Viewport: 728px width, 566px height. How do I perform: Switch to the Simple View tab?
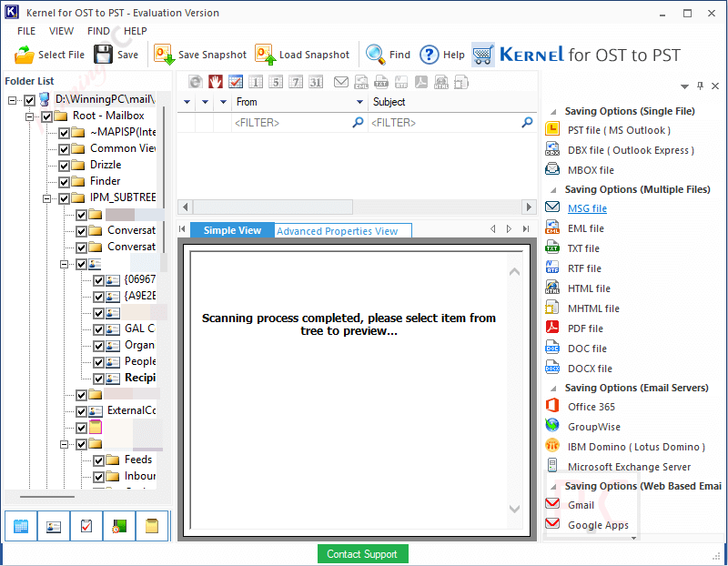tap(232, 230)
